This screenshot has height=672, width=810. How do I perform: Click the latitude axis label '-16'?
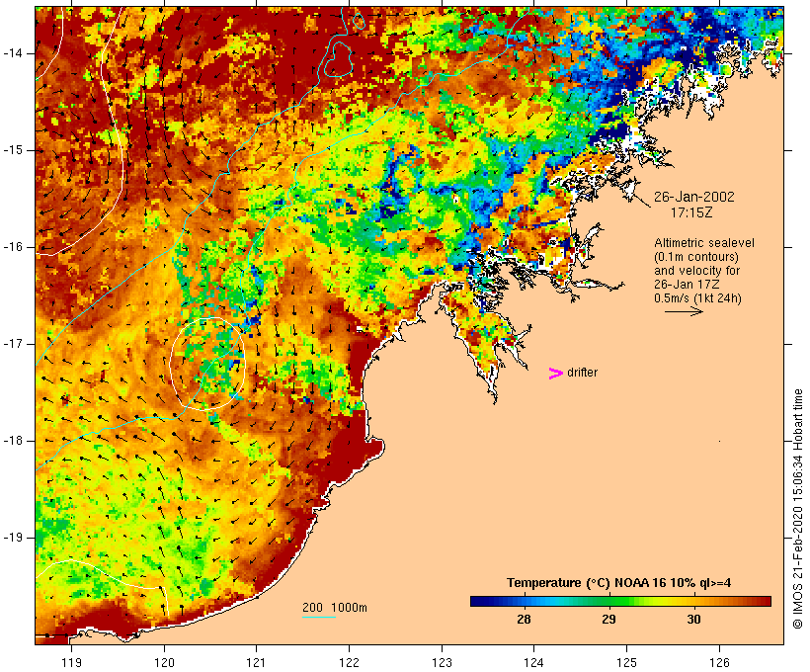(12, 247)
